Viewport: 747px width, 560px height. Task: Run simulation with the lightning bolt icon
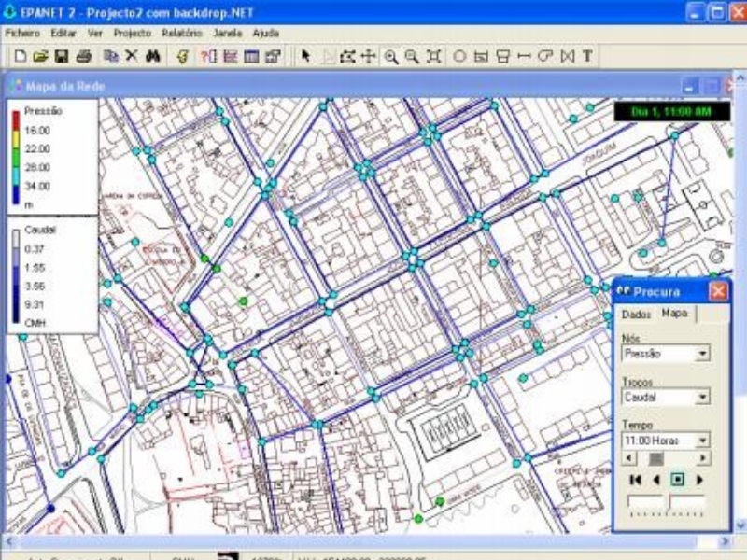(x=183, y=56)
